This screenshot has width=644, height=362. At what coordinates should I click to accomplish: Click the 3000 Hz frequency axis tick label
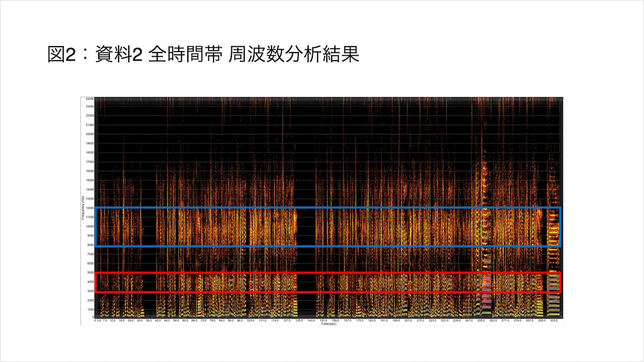pyautogui.click(x=90, y=291)
